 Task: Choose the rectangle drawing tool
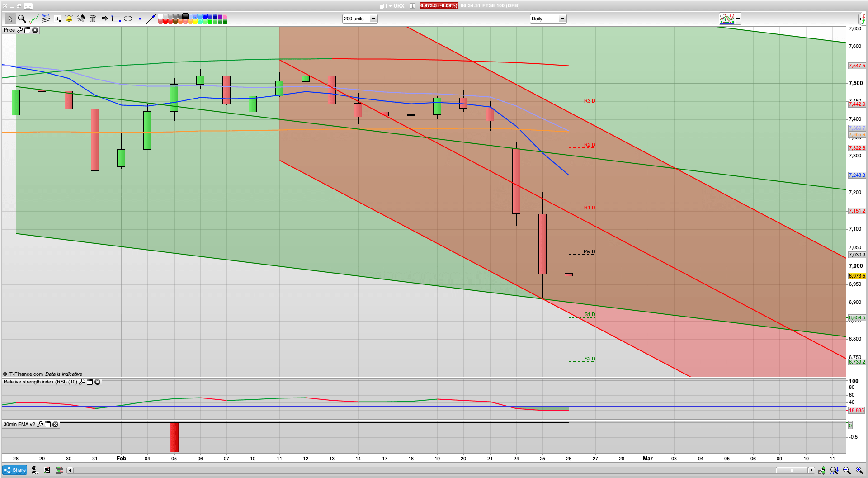pyautogui.click(x=116, y=19)
